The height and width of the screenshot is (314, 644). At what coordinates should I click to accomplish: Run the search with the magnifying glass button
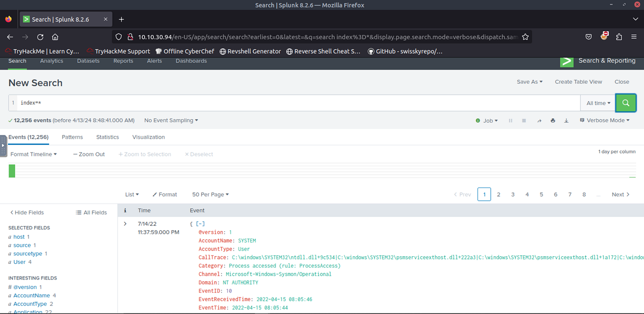(626, 103)
